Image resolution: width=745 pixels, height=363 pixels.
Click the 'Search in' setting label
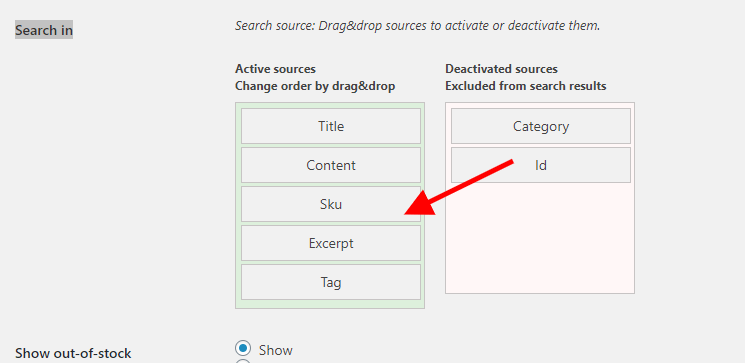click(x=44, y=30)
